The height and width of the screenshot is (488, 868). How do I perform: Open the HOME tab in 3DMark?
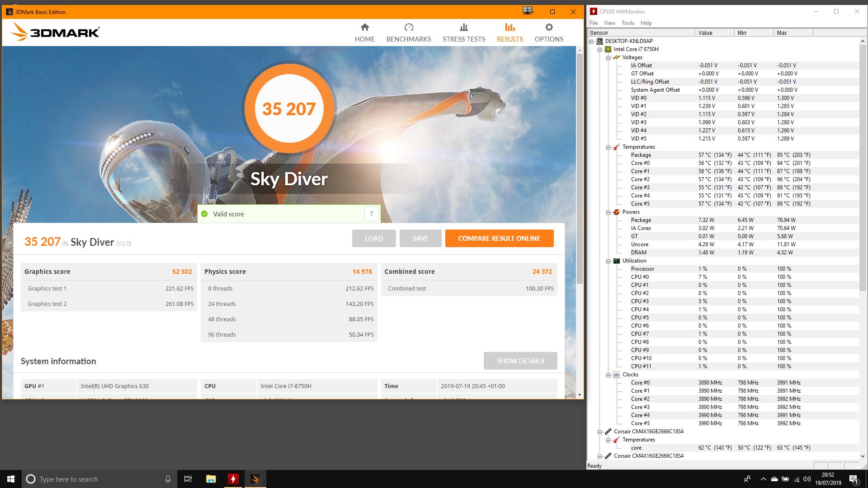[x=364, y=33]
